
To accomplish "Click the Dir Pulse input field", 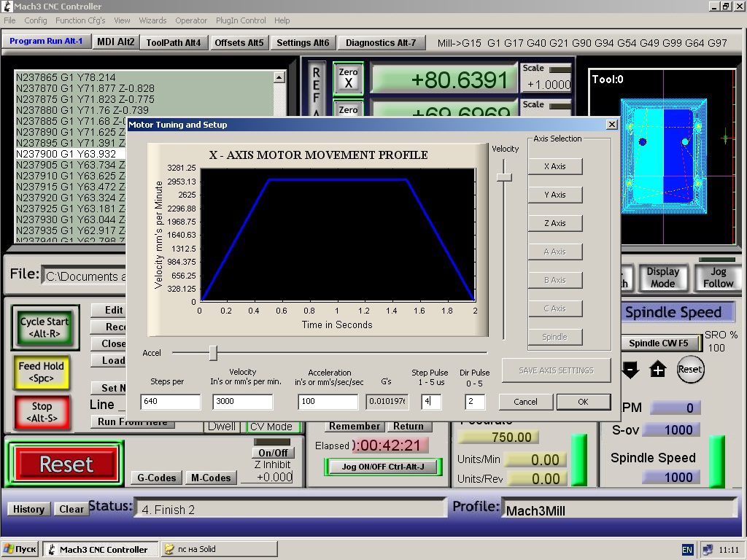I will pos(475,402).
